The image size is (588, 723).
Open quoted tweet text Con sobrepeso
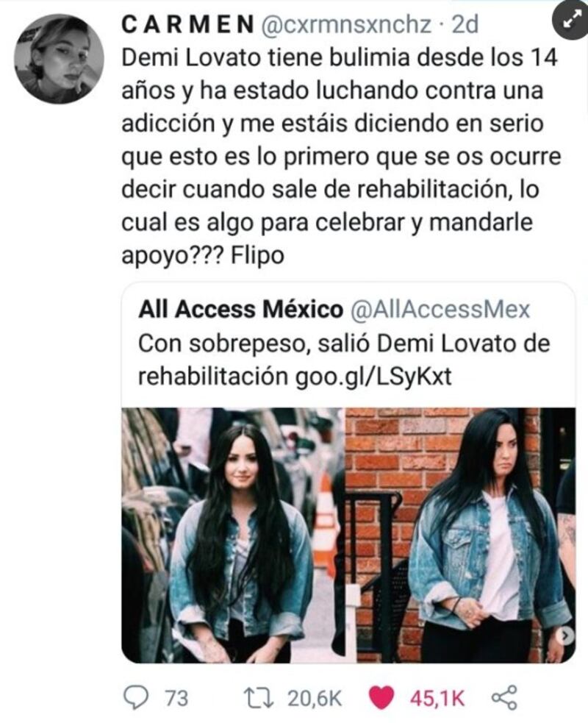(x=344, y=360)
